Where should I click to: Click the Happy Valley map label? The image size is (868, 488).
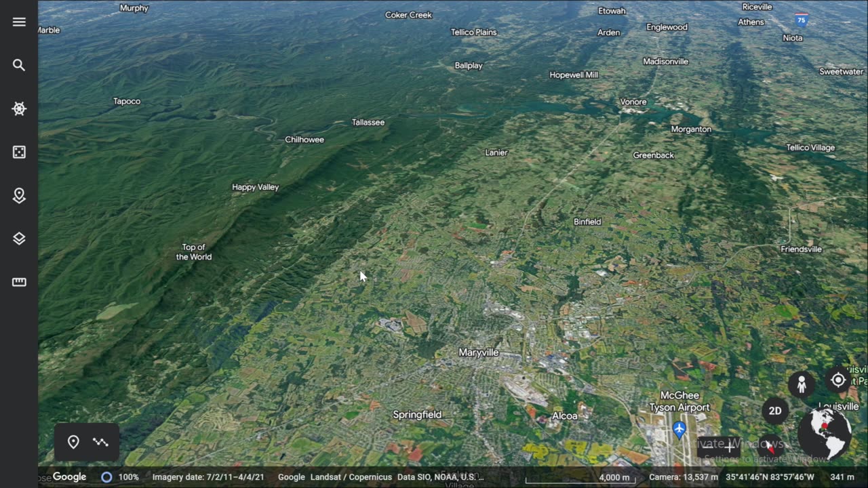coord(255,187)
